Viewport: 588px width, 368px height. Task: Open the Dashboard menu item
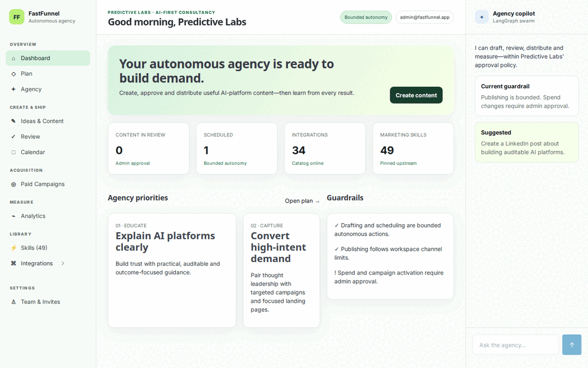(48, 58)
